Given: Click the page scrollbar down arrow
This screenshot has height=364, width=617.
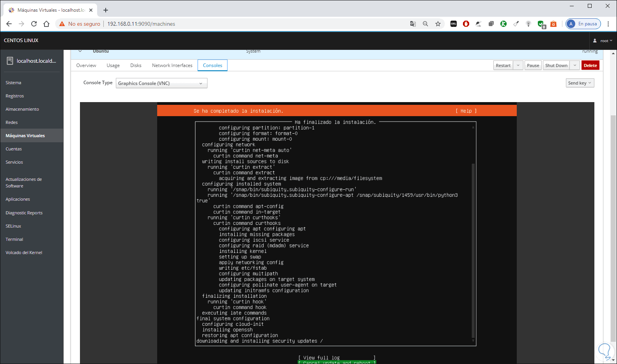Looking at the screenshot, I should 613,360.
